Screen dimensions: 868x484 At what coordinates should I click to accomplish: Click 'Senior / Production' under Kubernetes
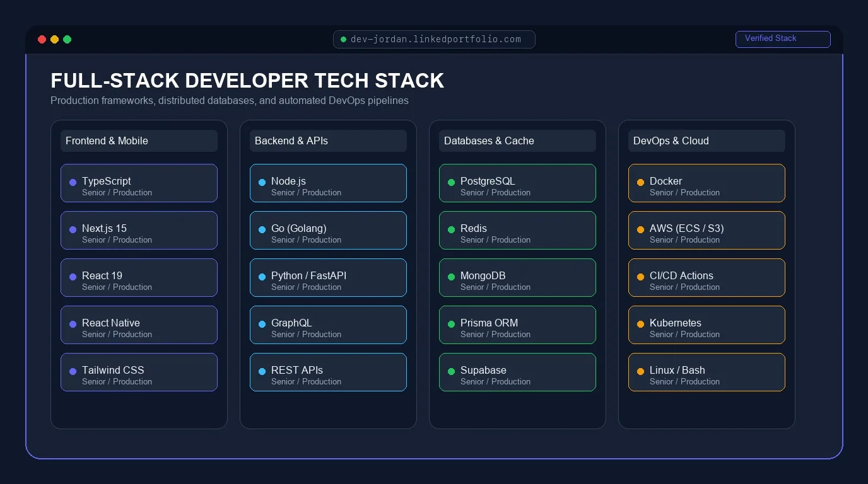(684, 335)
